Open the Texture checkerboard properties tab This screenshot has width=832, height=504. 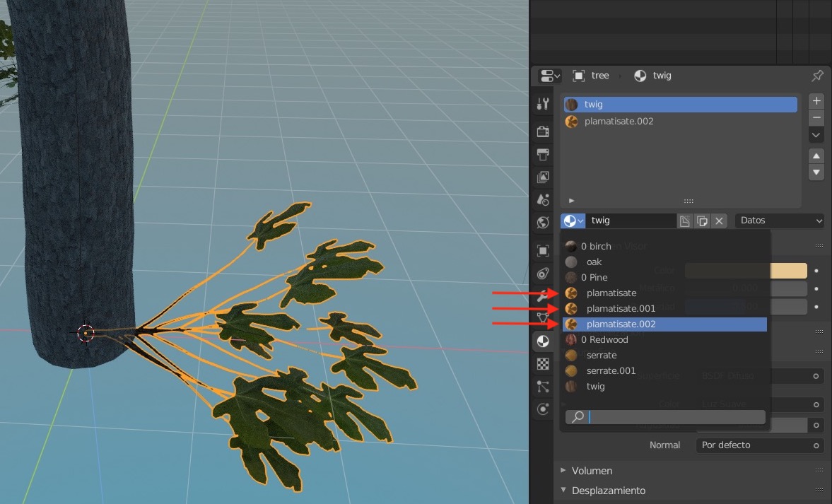tap(543, 363)
